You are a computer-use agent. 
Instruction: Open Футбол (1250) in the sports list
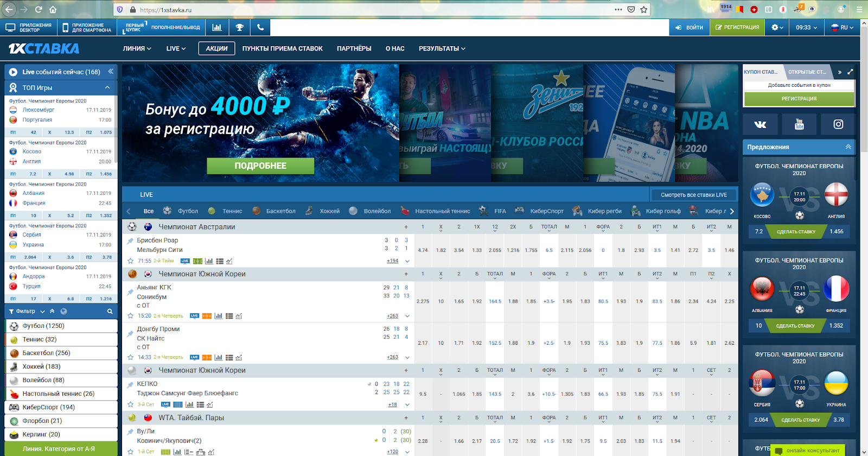point(61,326)
